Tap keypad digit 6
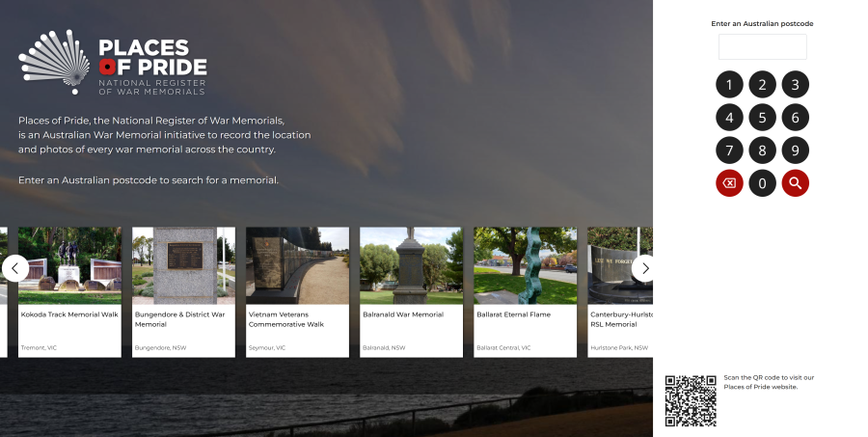This screenshot has height=437, width=868. [x=796, y=118]
